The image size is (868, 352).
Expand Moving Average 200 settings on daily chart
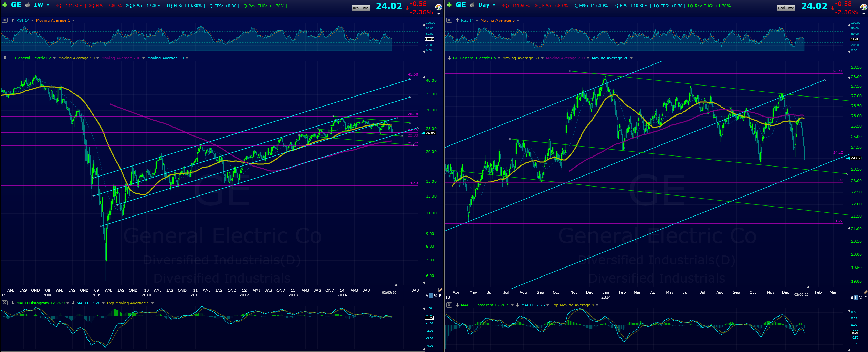pyautogui.click(x=588, y=58)
